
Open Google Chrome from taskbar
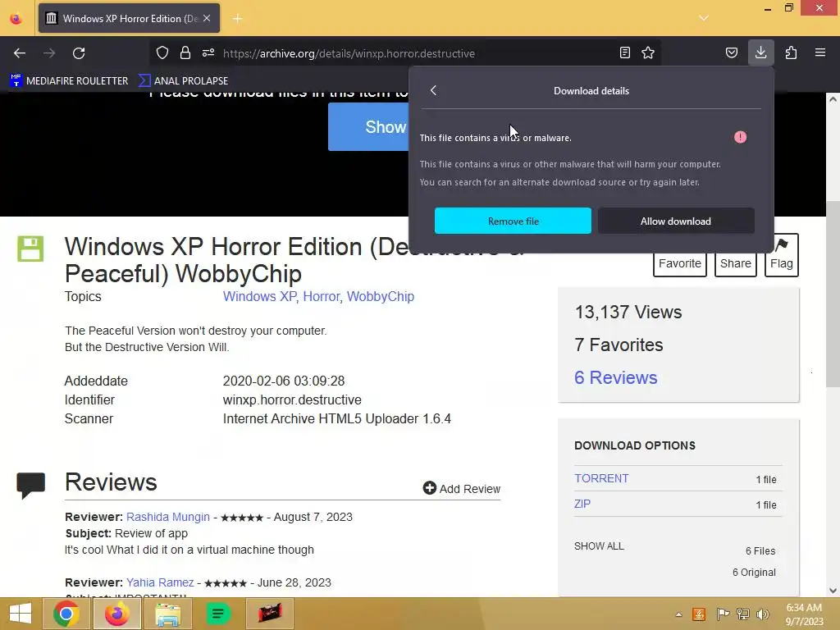(x=66, y=614)
